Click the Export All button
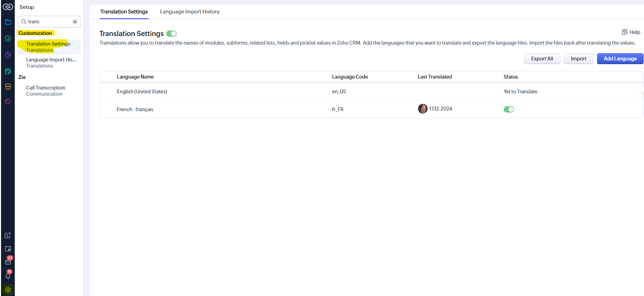The height and width of the screenshot is (296, 644). pos(542,59)
